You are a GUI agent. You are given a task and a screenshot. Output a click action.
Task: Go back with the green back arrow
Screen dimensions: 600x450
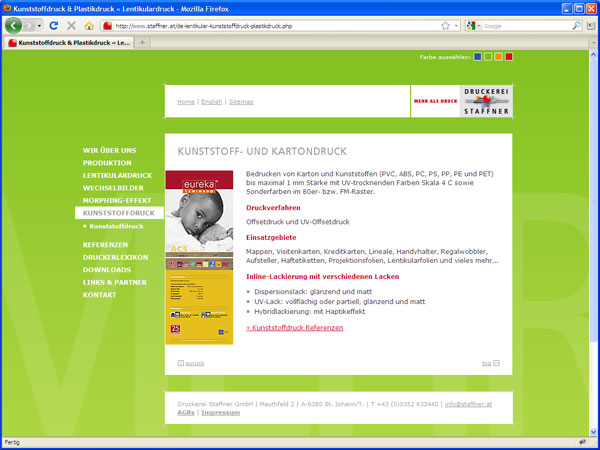(13, 26)
